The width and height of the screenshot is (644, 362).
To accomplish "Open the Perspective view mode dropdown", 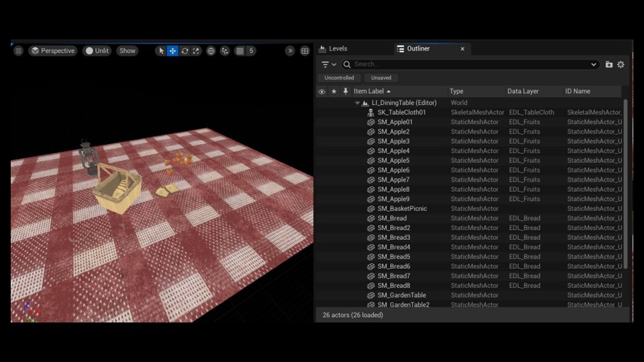I will coord(53,51).
